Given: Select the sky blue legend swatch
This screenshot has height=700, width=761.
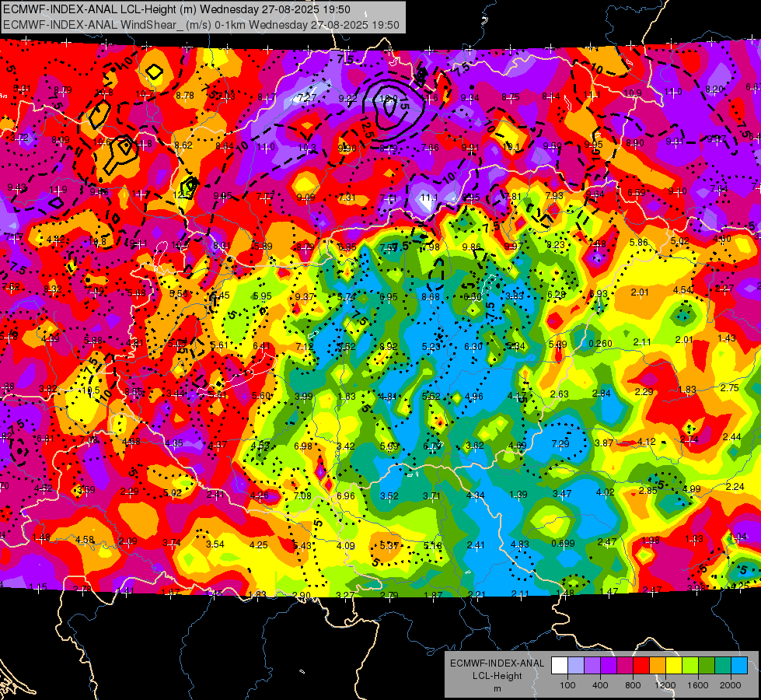Looking at the screenshot, I should tap(739, 666).
